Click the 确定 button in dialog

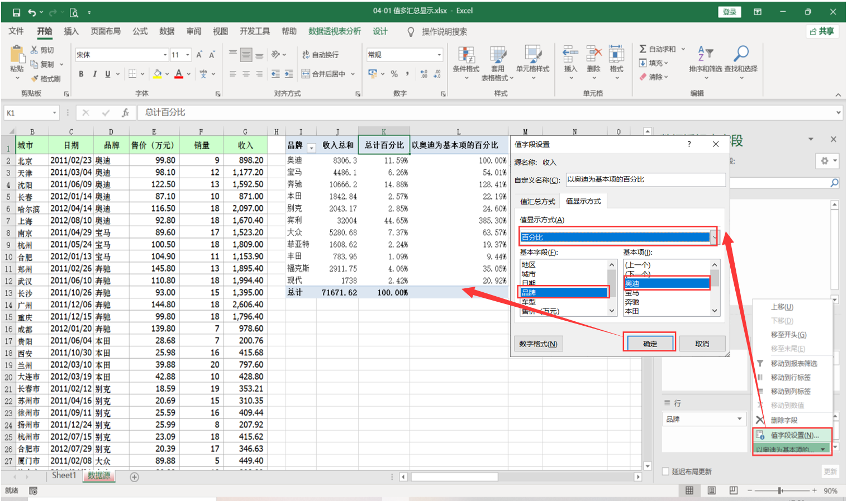coord(650,344)
